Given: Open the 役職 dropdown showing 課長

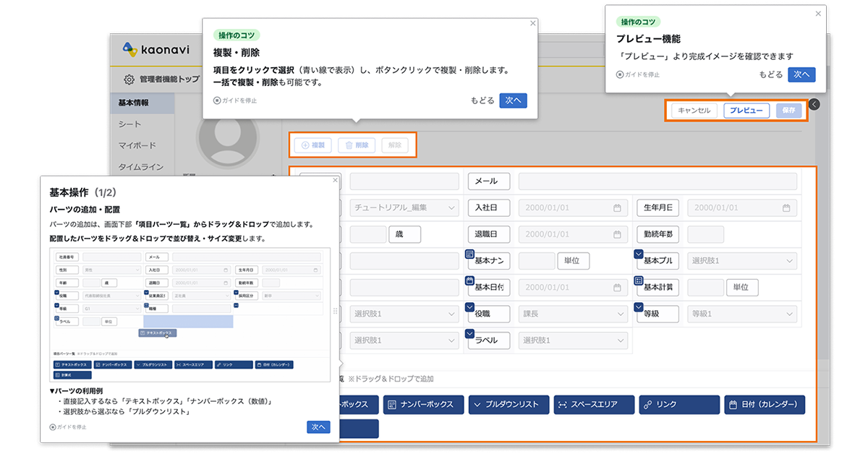Looking at the screenshot, I should pyautogui.click(x=574, y=314).
